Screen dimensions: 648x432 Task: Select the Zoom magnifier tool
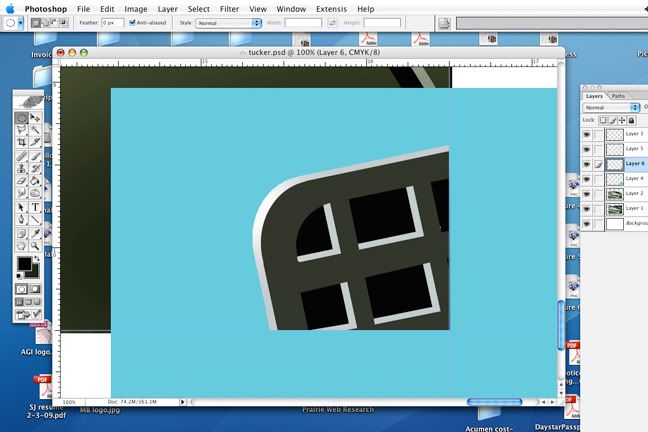tap(35, 246)
